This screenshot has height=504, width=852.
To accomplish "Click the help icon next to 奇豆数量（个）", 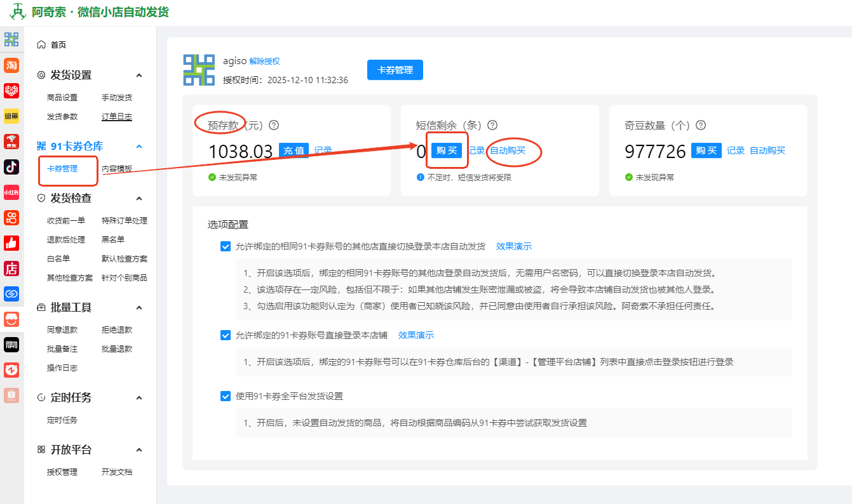I will 701,126.
